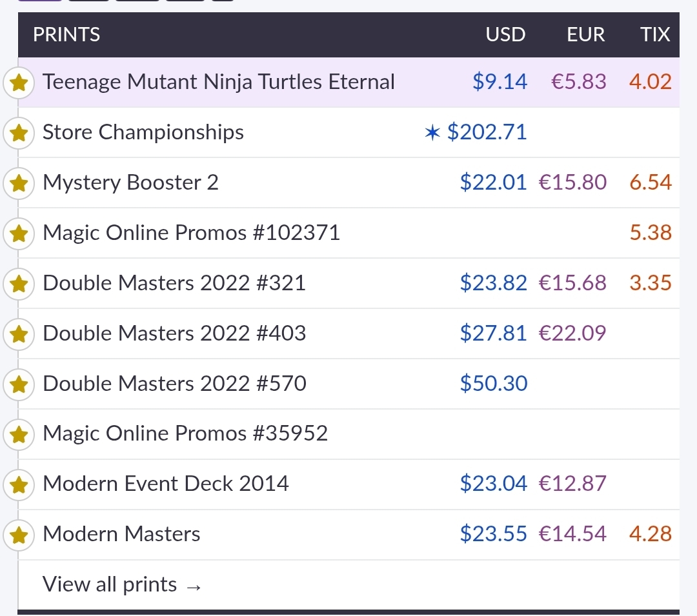Tap star icon next to Double Masters 2022 #570
The width and height of the screenshot is (697, 616).
(19, 384)
